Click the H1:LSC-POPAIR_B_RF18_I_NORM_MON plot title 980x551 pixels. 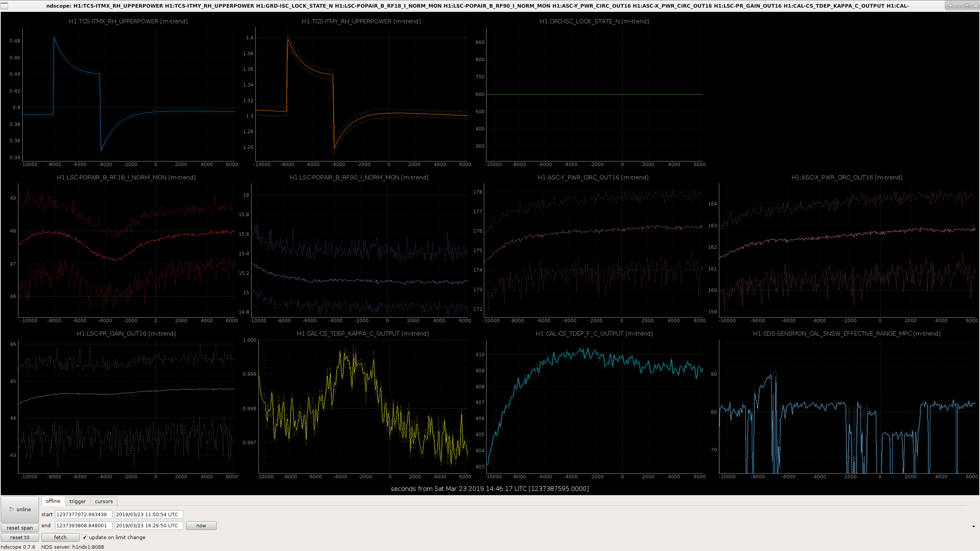pos(126,178)
